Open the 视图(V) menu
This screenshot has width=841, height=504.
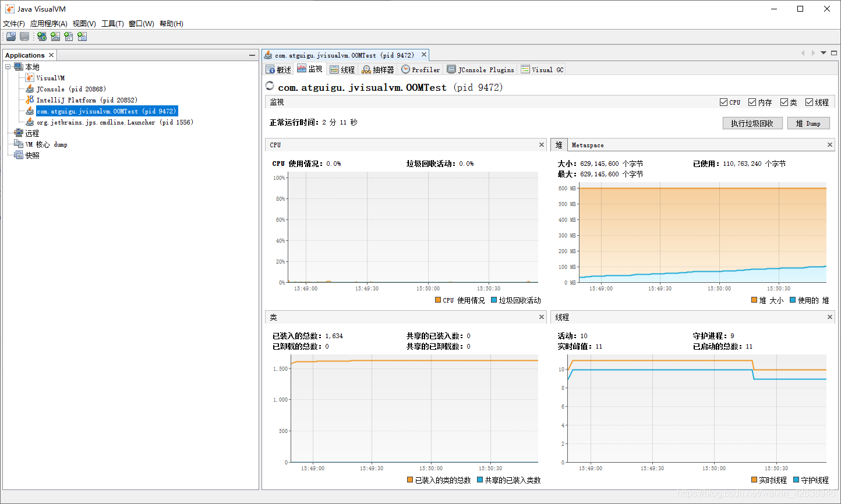(x=84, y=23)
